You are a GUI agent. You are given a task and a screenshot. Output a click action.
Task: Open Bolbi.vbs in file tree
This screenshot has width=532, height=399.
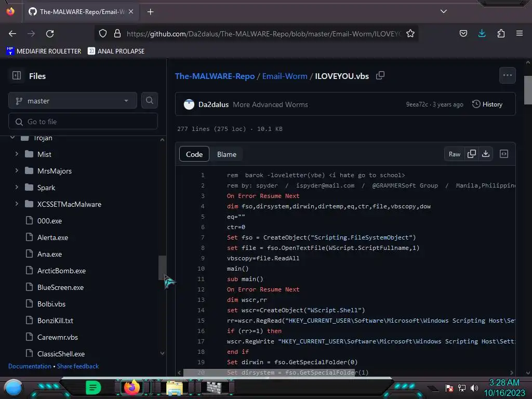point(51,304)
